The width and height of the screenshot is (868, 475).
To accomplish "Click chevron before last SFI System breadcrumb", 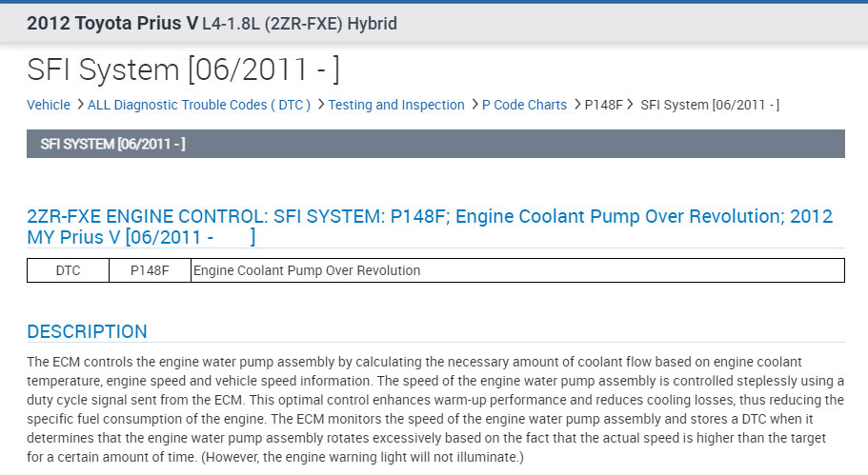I will pos(632,105).
